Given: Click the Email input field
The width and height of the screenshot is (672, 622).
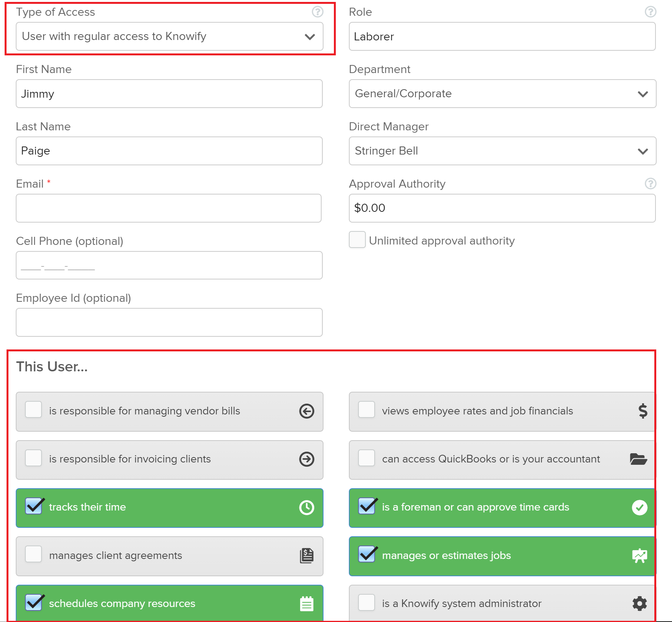Looking at the screenshot, I should pos(169,208).
